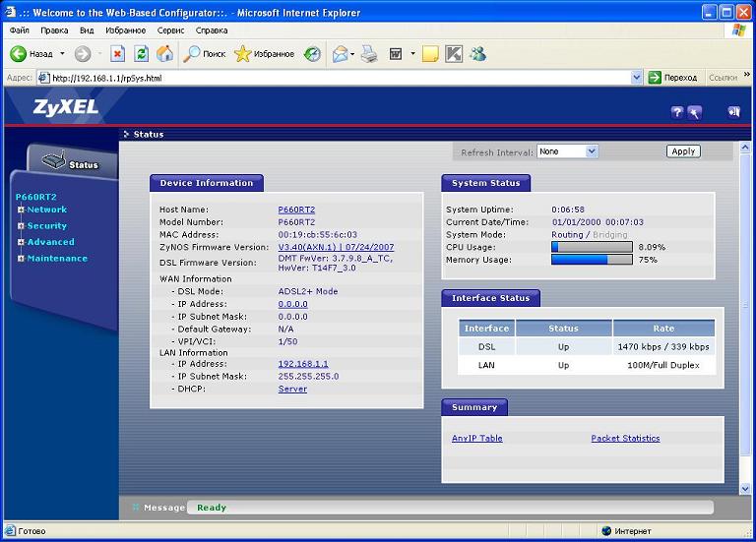The height and width of the screenshot is (542, 756).
Task: Open the History clock icon
Action: 312,53
